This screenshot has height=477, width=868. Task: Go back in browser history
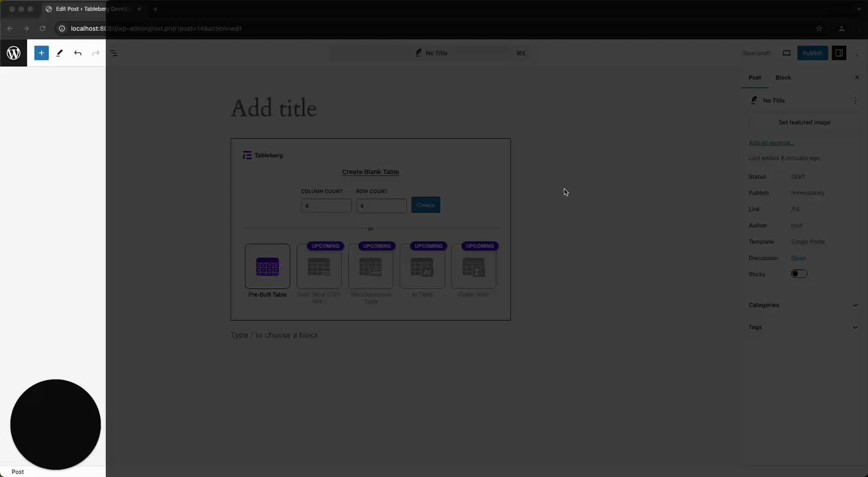[10, 28]
